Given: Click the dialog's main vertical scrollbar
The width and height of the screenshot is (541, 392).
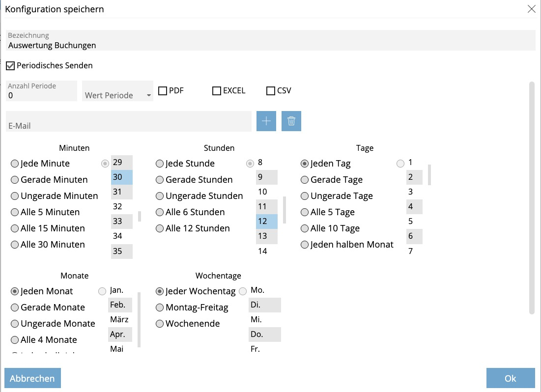Looking at the screenshot, I should click(532, 196).
